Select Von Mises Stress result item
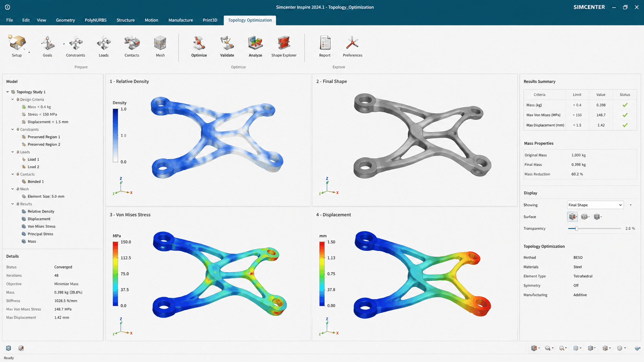Screen dimensions: 644x362 [x=42, y=226]
